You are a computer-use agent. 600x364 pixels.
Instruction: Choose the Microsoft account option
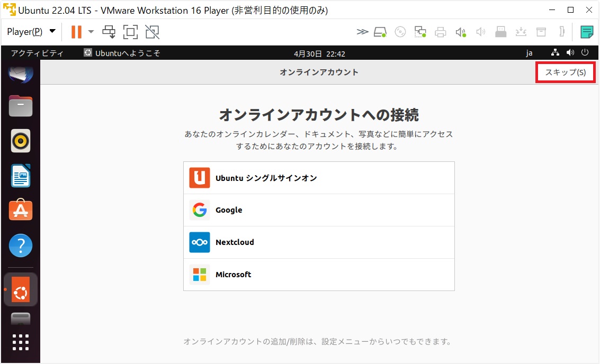tap(319, 275)
